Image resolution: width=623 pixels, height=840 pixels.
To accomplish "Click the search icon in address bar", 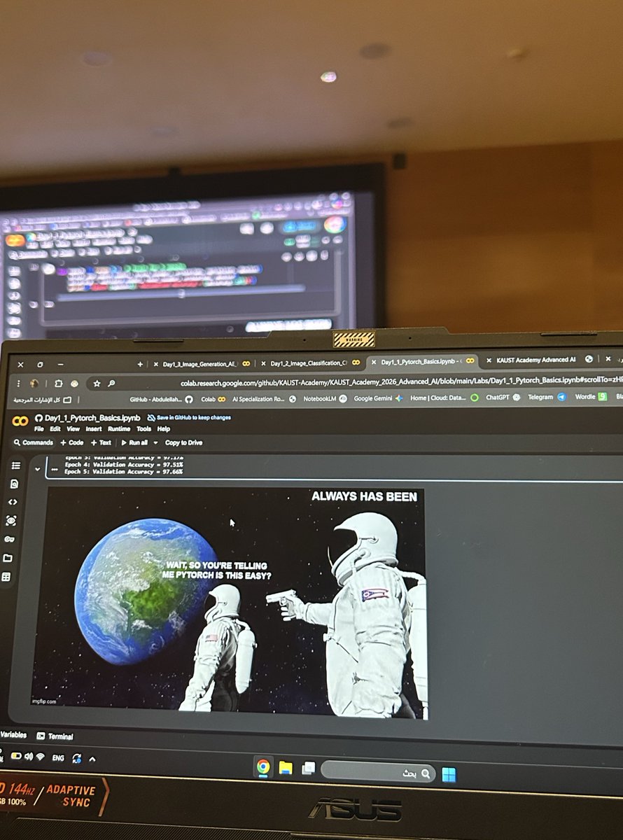I will click(x=111, y=384).
